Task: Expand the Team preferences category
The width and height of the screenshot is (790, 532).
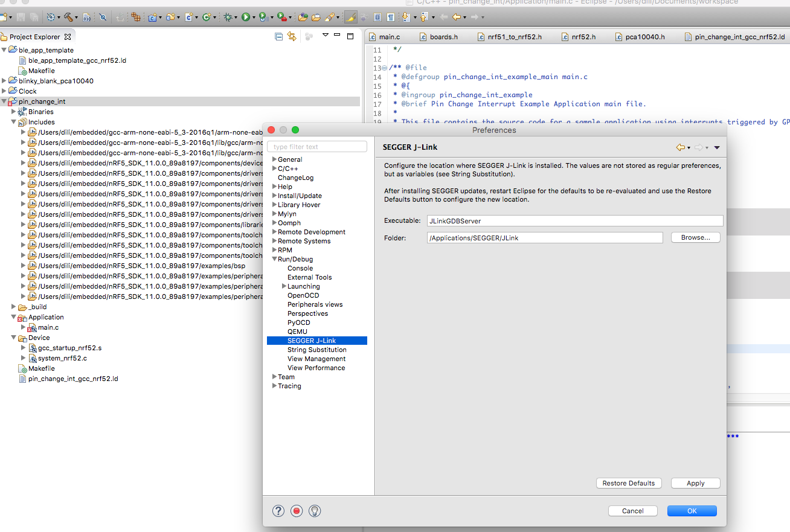Action: 274,377
